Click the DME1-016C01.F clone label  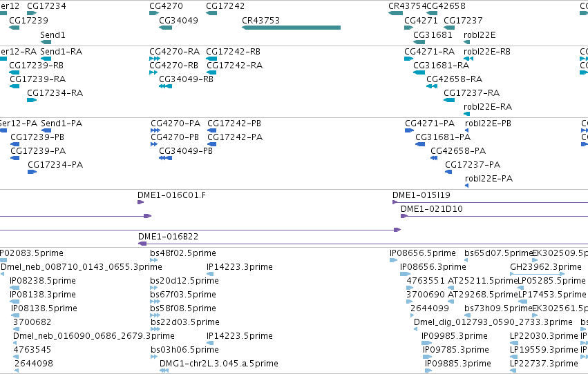pyautogui.click(x=171, y=195)
